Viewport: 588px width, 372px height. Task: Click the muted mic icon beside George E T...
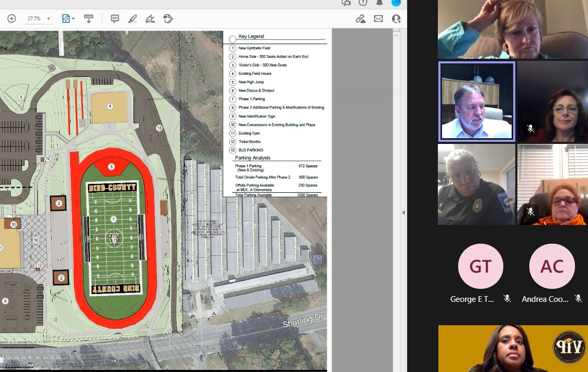[x=507, y=299]
